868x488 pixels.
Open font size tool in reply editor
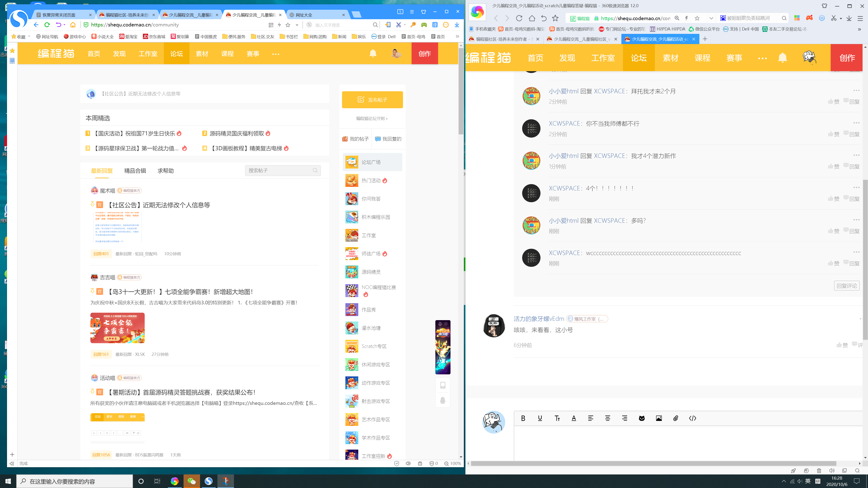click(x=557, y=418)
